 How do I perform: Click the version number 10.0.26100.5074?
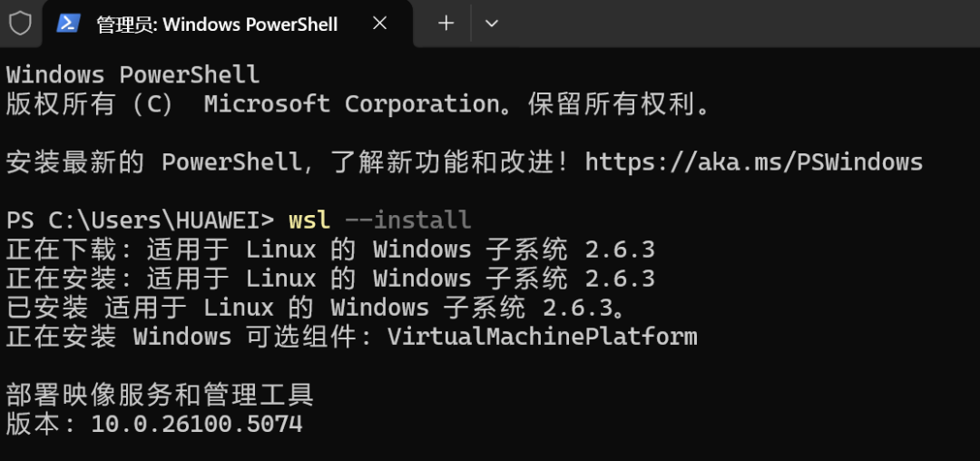[x=196, y=424]
